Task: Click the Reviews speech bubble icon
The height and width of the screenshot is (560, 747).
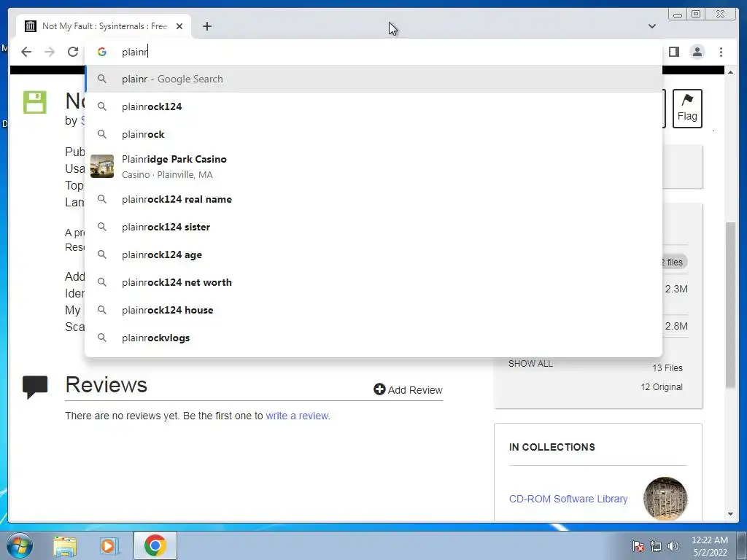Action: (x=35, y=386)
